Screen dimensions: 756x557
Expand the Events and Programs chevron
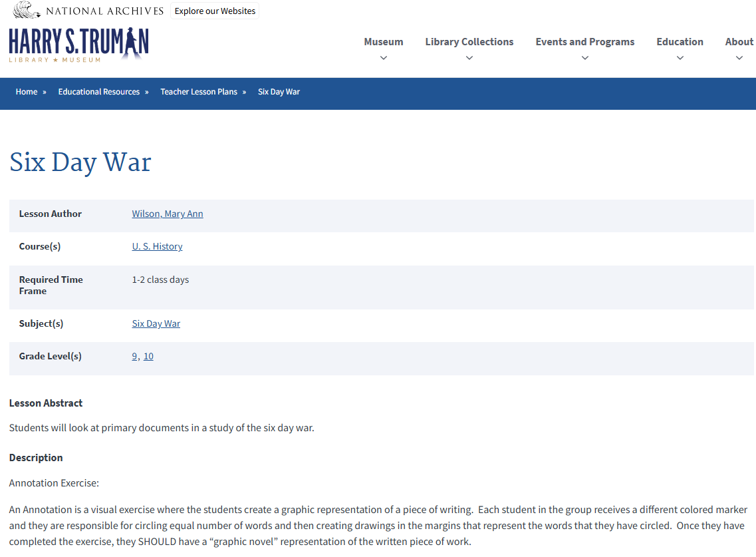tap(584, 59)
